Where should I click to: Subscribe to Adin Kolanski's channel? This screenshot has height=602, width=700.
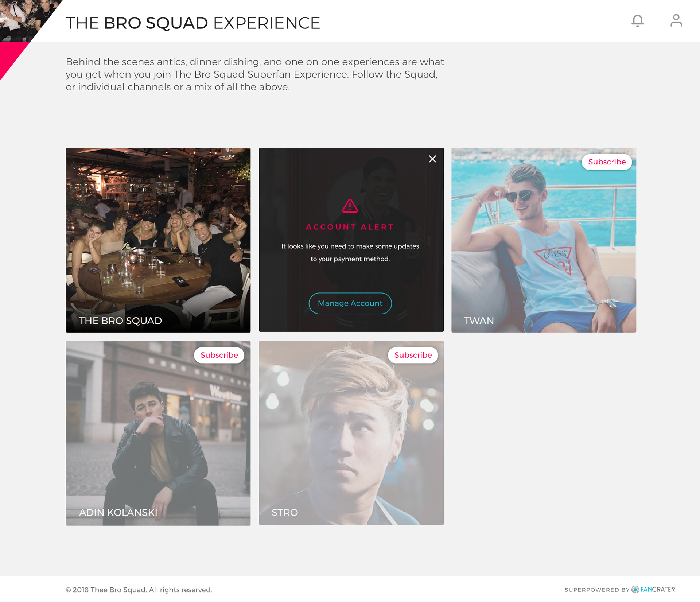219,355
